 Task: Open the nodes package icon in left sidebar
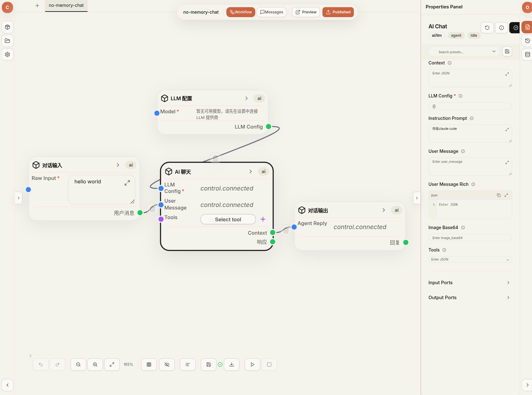[x=7, y=27]
